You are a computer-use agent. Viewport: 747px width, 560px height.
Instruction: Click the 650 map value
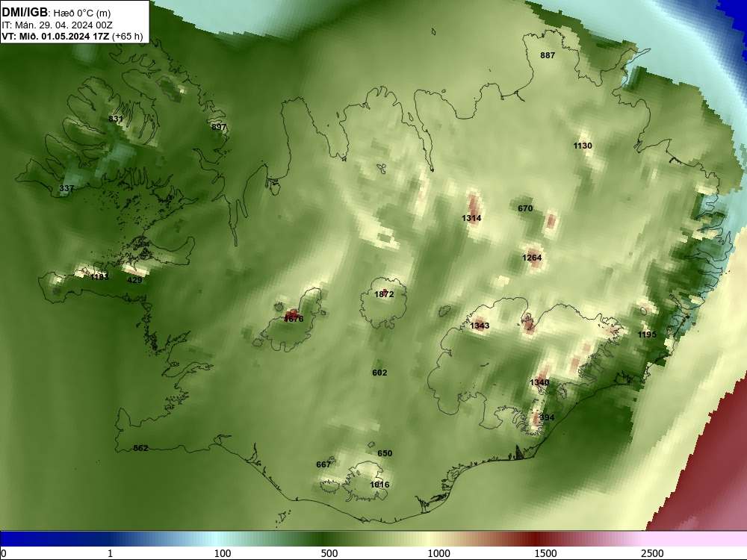(x=385, y=453)
